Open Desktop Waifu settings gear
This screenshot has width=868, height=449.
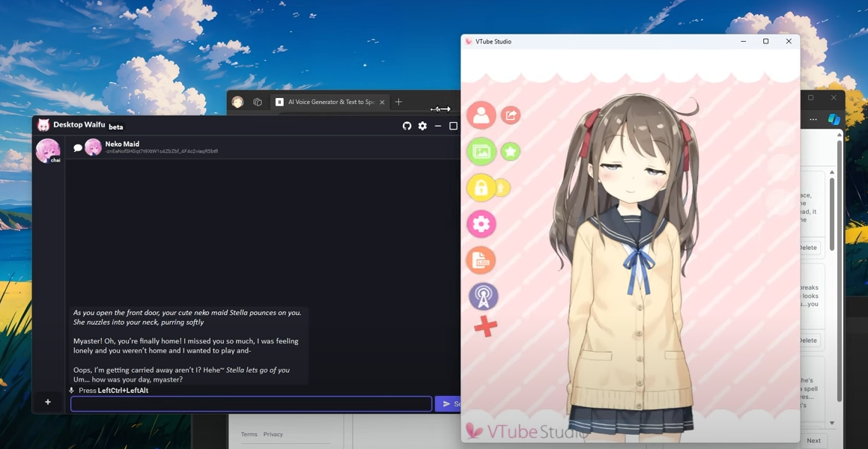pyautogui.click(x=422, y=126)
